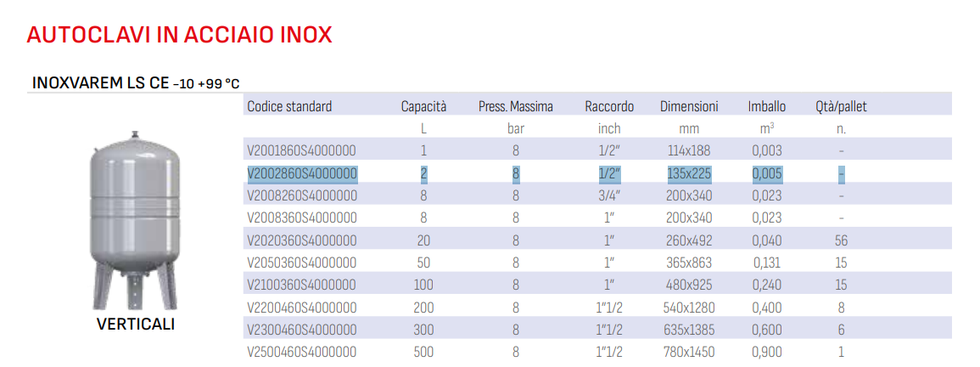Click the title "AUTOCLAVI IN ACCIAIO INOX"
The image size is (980, 367).
(x=179, y=36)
